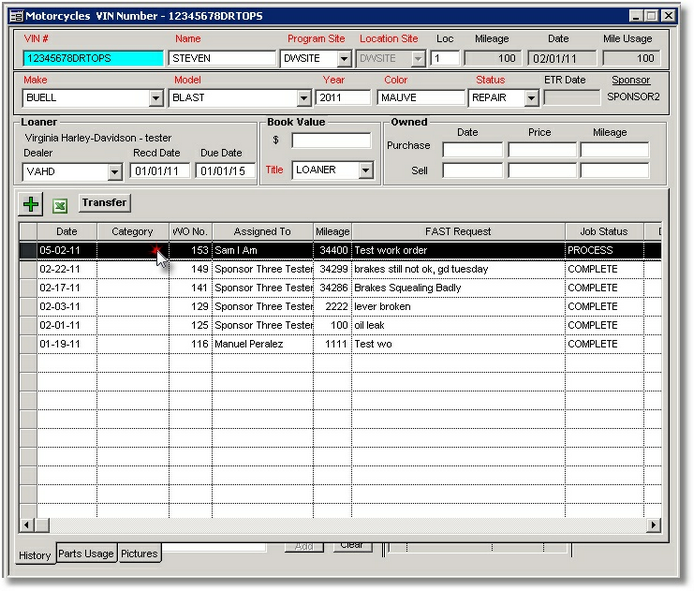Image resolution: width=694 pixels, height=591 pixels.
Task: Click the VIN # input field
Action: [x=92, y=59]
